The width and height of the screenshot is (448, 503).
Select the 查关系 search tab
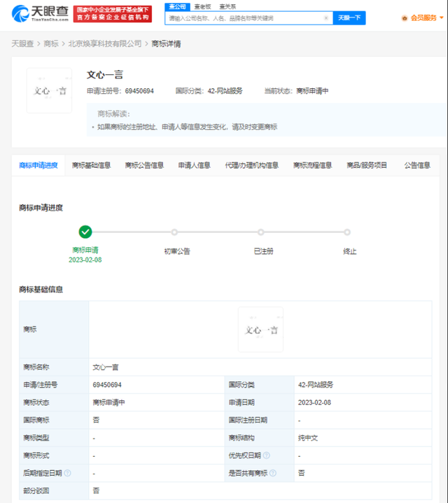(227, 7)
